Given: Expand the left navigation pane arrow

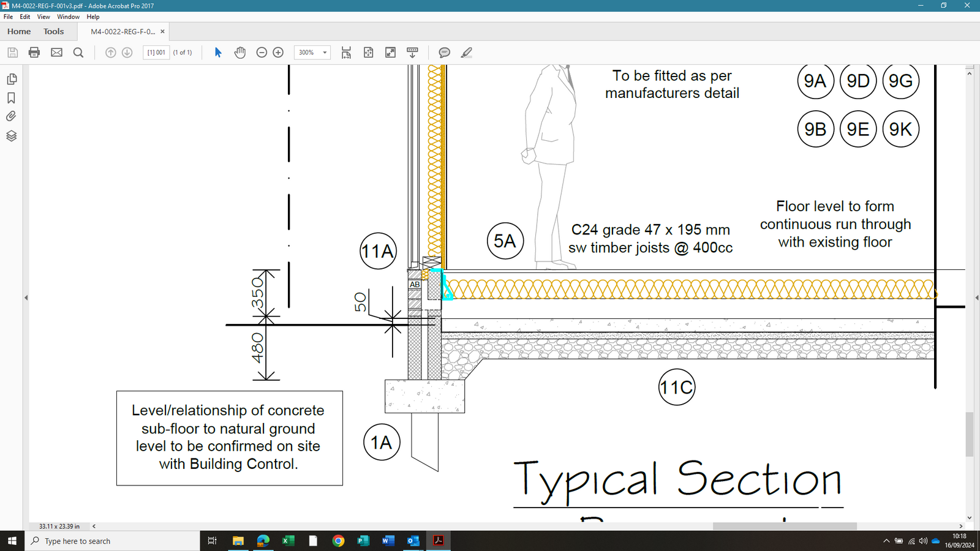Looking at the screenshot, I should tap(26, 298).
